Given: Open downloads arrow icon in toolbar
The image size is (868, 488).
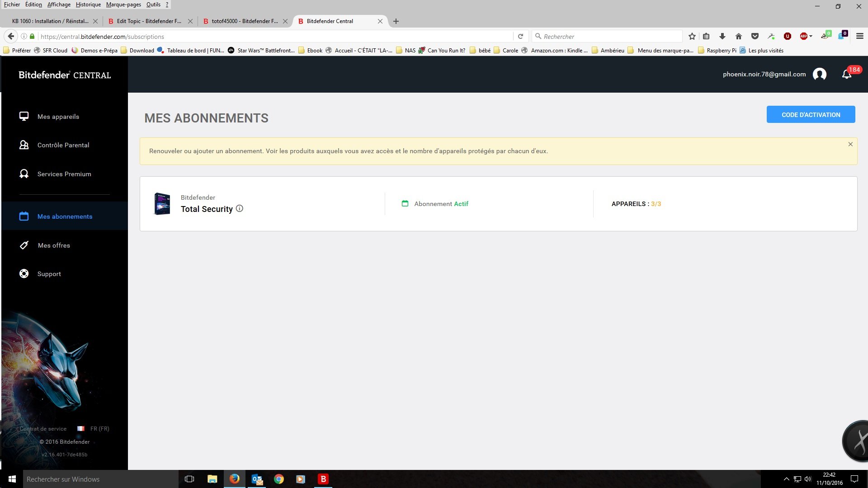Looking at the screenshot, I should click(722, 37).
